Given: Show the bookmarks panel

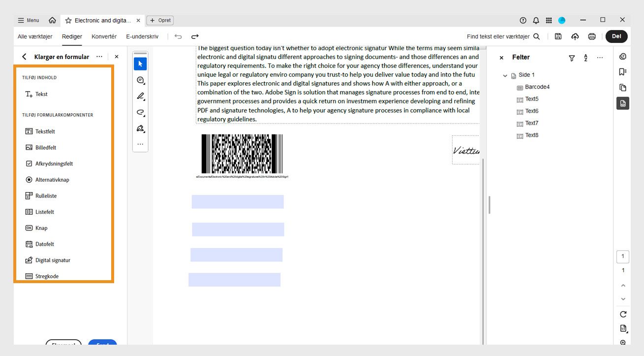Looking at the screenshot, I should click(x=623, y=72).
